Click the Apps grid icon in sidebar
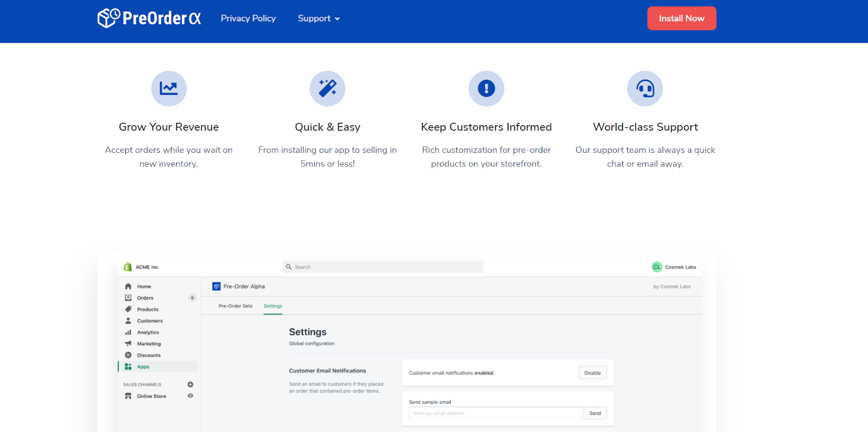This screenshot has height=432, width=868. 128,366
